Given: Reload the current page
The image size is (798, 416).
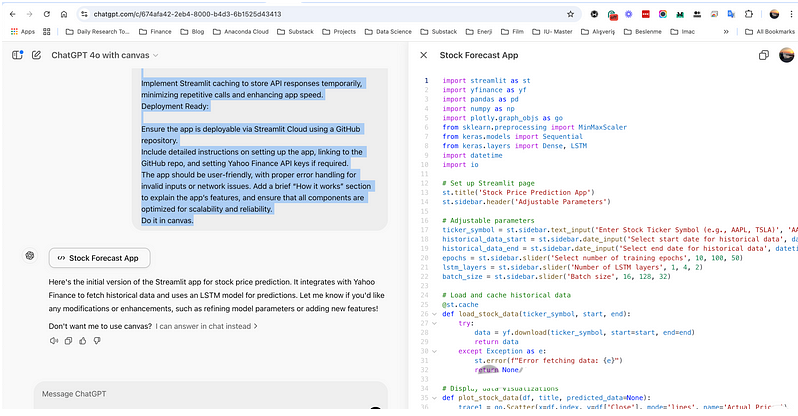Looking at the screenshot, I should pyautogui.click(x=47, y=14).
